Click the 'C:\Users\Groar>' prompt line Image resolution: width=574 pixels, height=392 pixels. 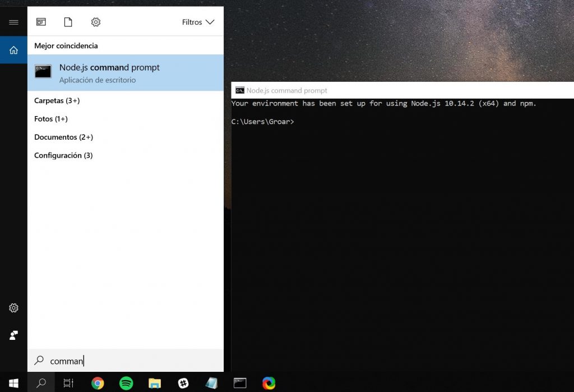(262, 122)
